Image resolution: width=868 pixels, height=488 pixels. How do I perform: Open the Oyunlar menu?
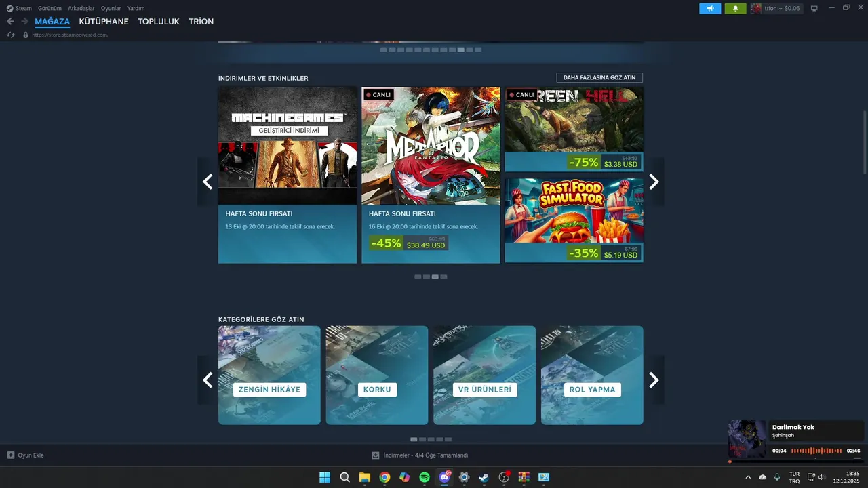(x=111, y=8)
